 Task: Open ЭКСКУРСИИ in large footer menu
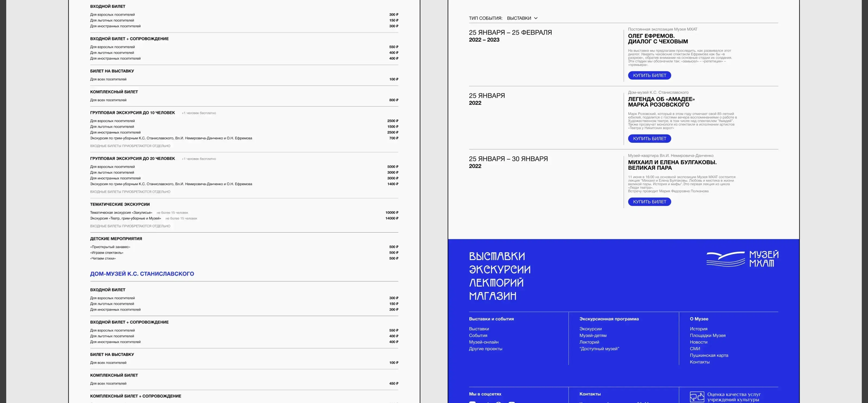coord(500,270)
